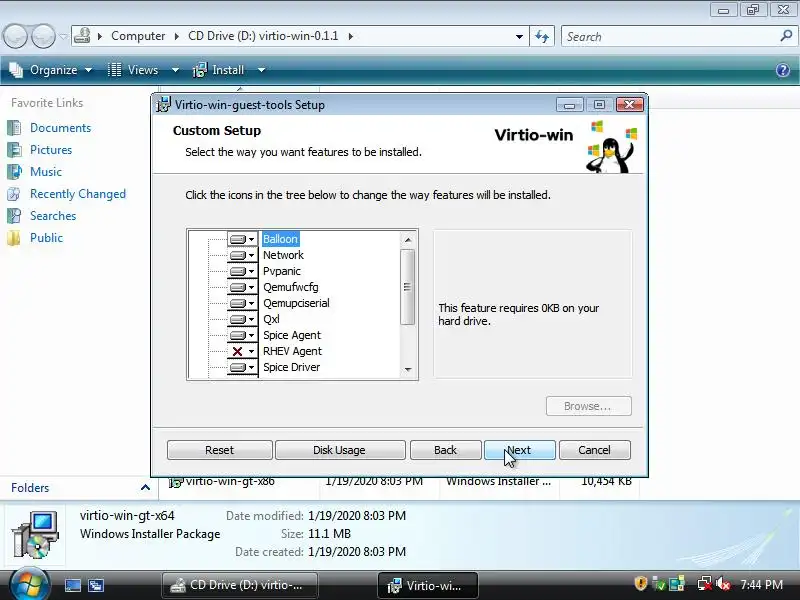
Task: Open Spice Driver feature install dropdown
Action: 242,367
